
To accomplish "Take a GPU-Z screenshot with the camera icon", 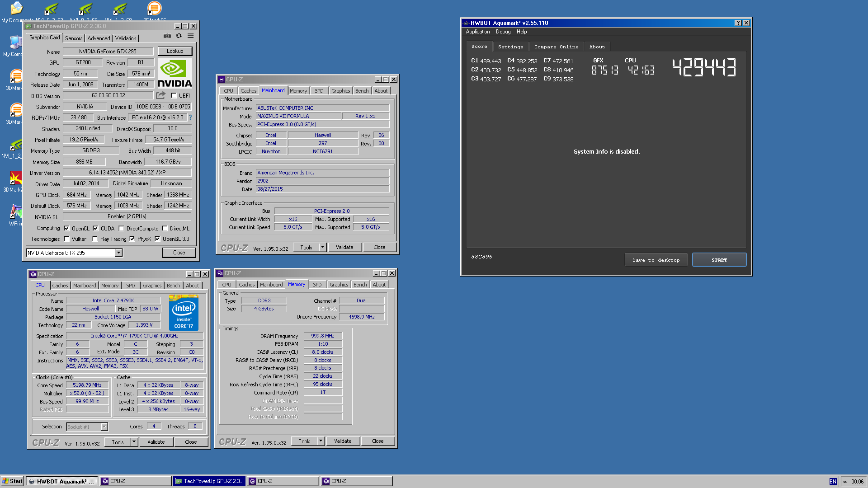I will (x=167, y=36).
